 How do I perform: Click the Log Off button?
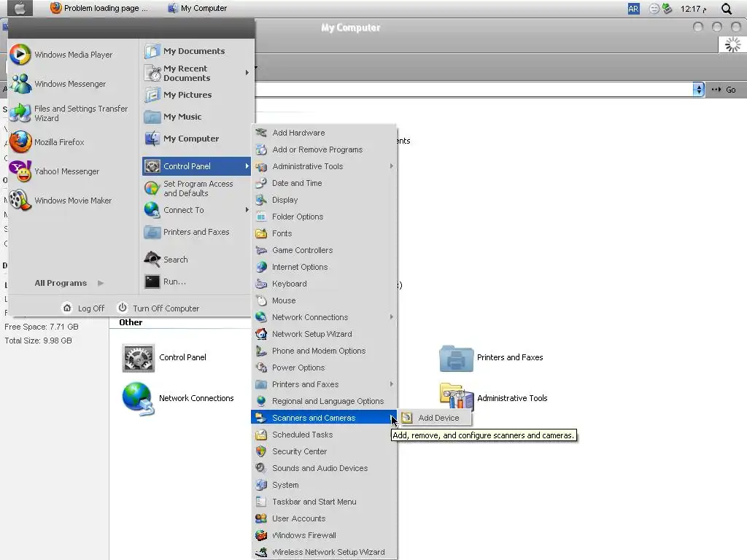83,308
